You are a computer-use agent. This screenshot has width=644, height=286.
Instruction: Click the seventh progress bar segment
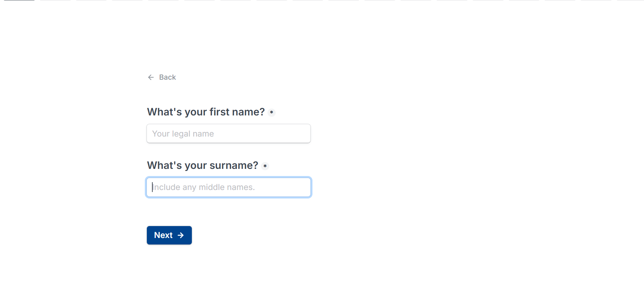[x=236, y=0]
